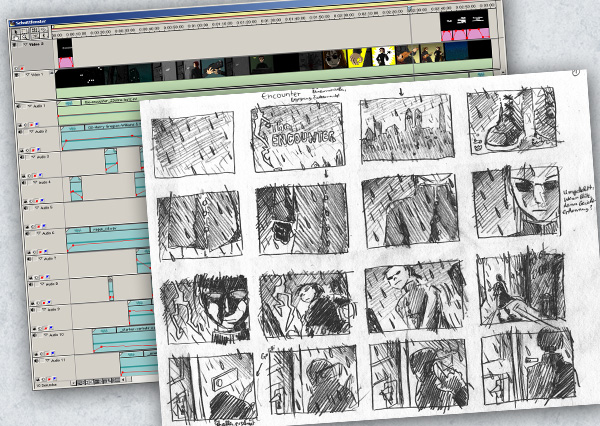
Task: Toggle lock box of Audio 1 track
Action: [x=24, y=106]
